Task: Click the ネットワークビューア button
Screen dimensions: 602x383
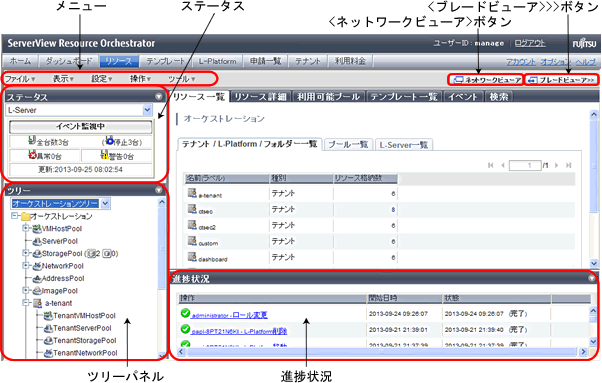Action: pyautogui.click(x=487, y=80)
